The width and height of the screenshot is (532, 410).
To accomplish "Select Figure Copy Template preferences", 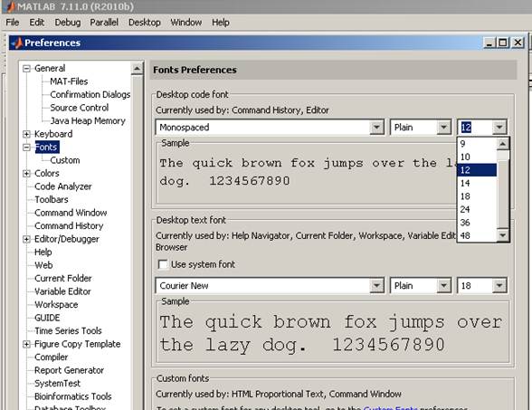I will [x=78, y=344].
